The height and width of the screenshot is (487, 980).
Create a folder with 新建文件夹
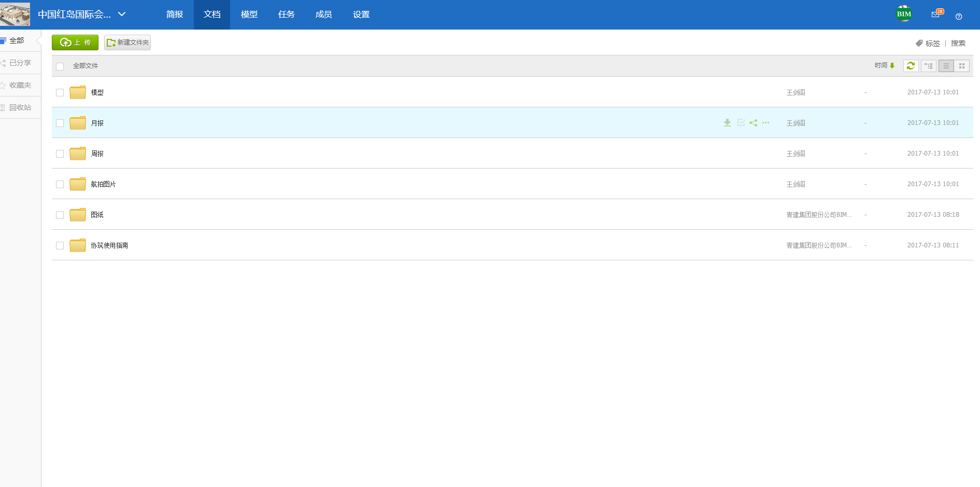pos(127,43)
